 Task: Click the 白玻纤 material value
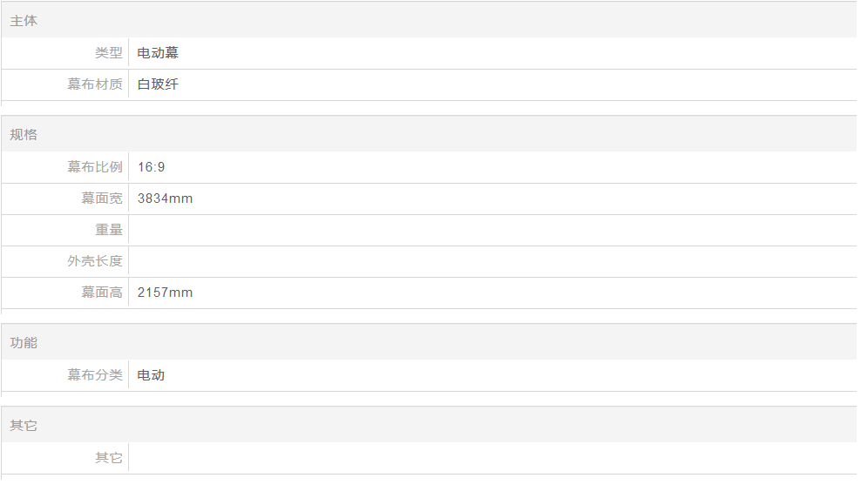(x=158, y=84)
